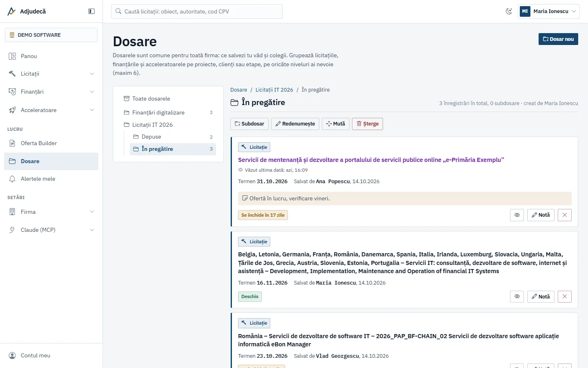The width and height of the screenshot is (588, 368).
Task: Remove Belgia tender with X button
Action: tap(565, 296)
